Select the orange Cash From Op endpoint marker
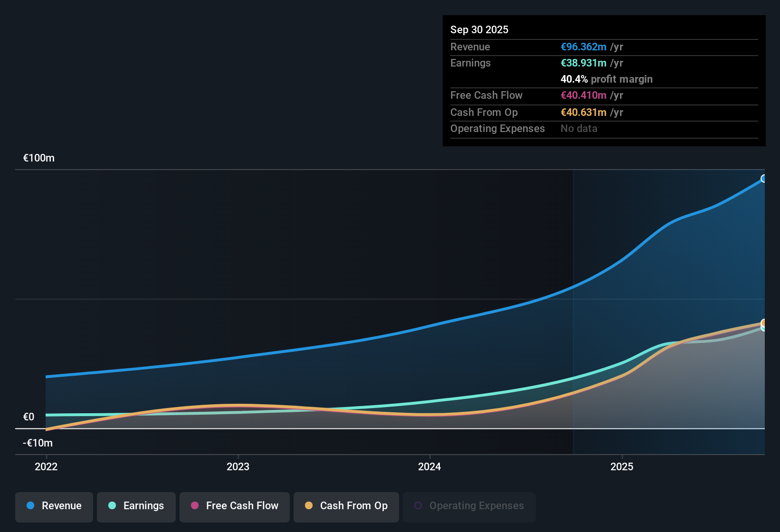This screenshot has height=532, width=780. point(763,323)
